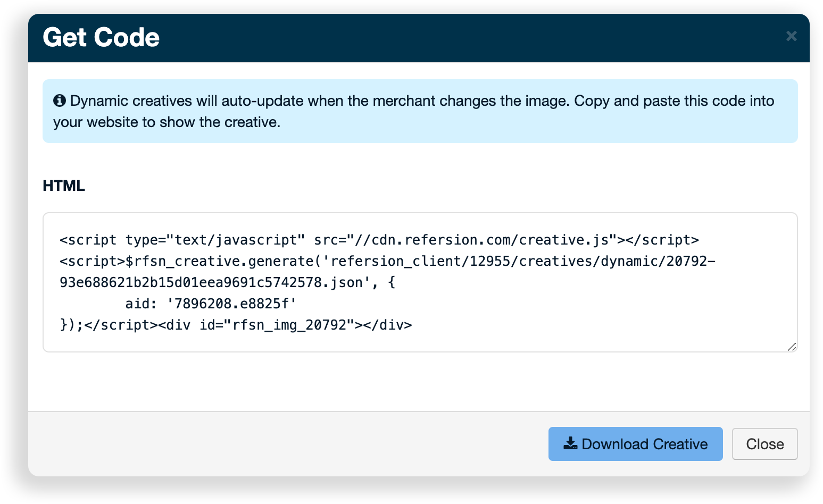Click the 93e688621b2b15d01eea9691c5742578.json line
823x504 pixels.
[227, 282]
